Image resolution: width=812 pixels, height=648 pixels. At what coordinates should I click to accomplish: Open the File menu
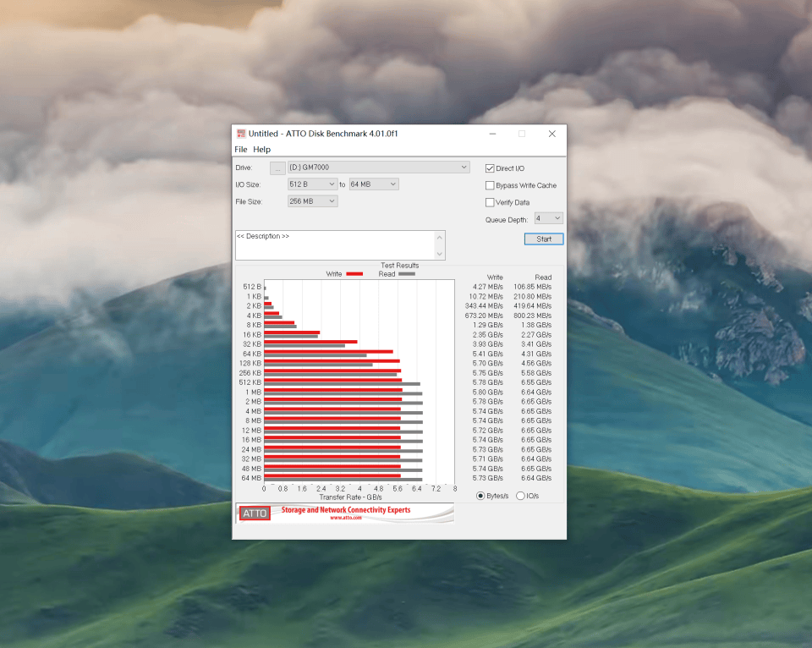pos(241,149)
